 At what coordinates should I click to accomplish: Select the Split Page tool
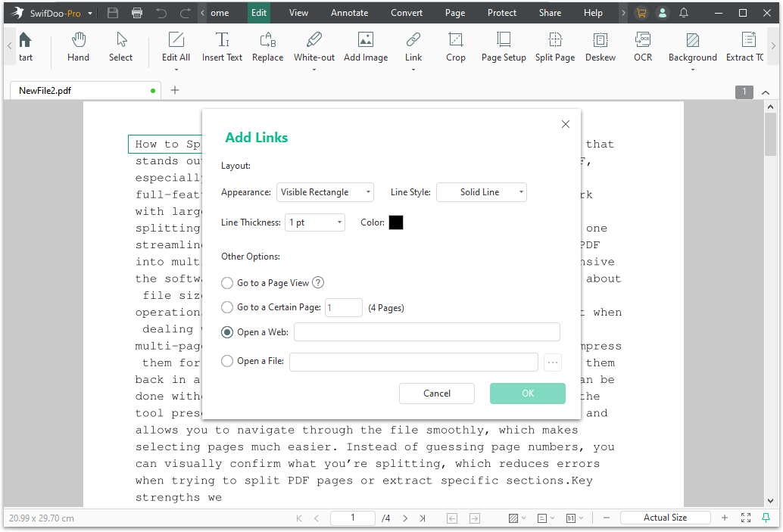[x=554, y=47]
